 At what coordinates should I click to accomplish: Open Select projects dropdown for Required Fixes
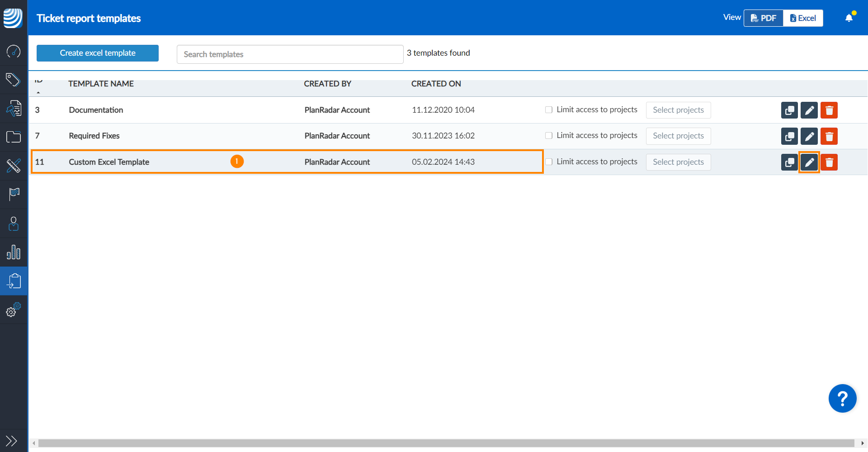(x=678, y=136)
